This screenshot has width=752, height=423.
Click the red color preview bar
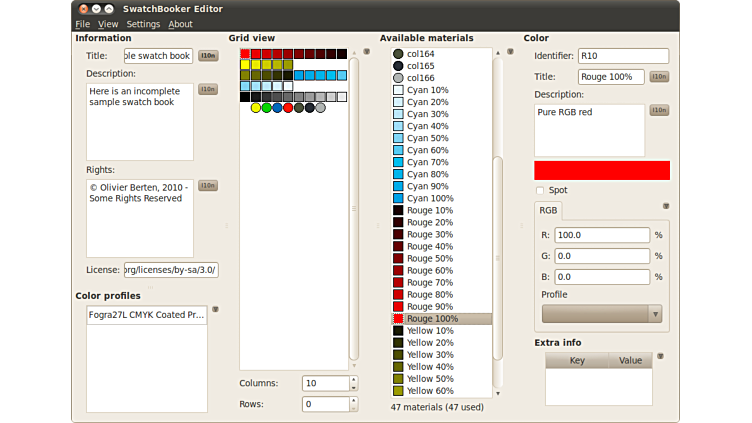[x=601, y=170]
